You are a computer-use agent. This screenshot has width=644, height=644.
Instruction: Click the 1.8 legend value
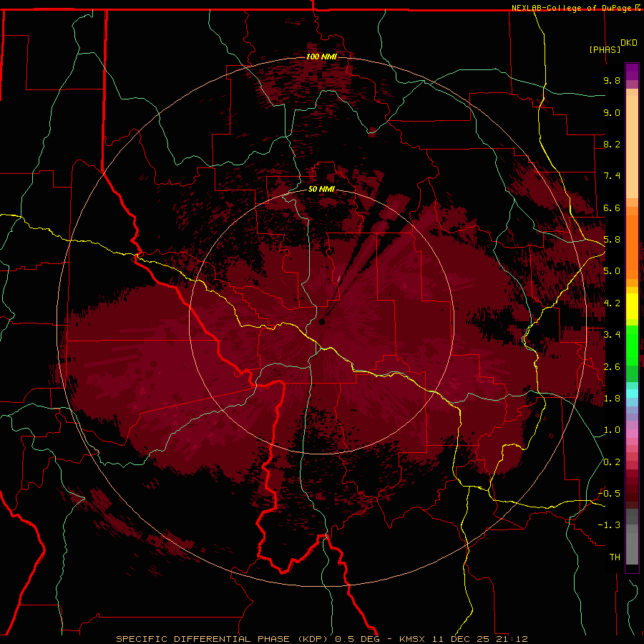(612, 399)
